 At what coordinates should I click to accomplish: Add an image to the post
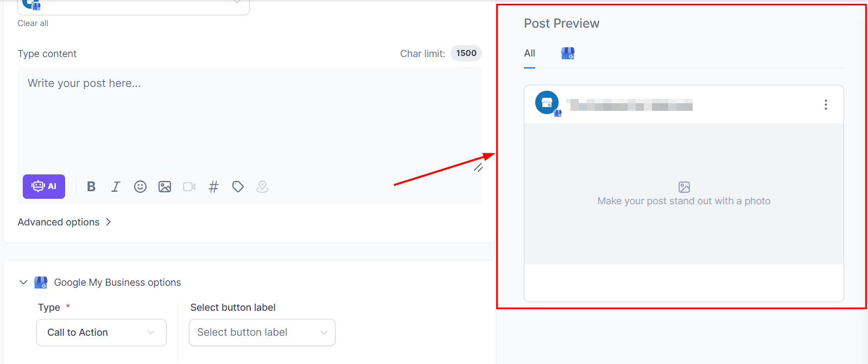(164, 187)
